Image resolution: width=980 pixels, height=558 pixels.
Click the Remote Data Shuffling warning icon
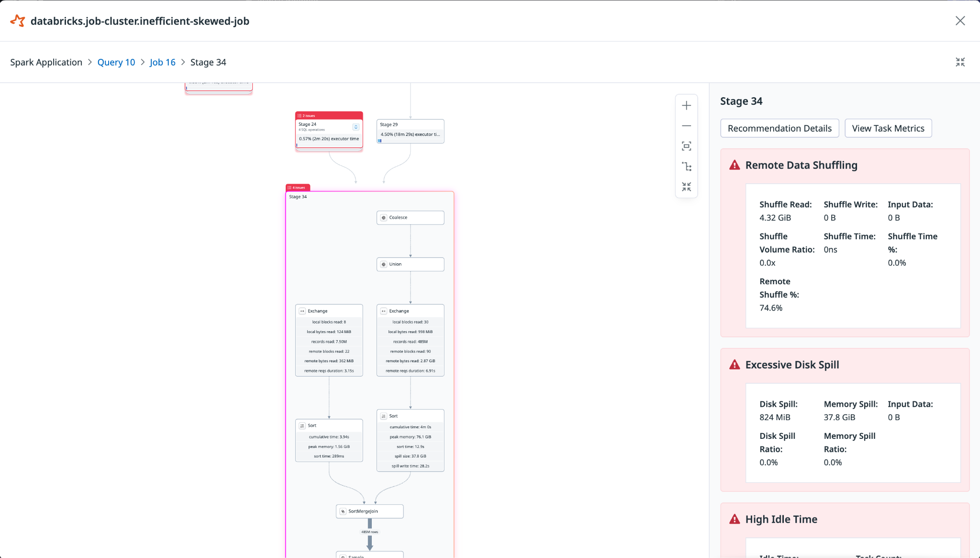coord(735,165)
